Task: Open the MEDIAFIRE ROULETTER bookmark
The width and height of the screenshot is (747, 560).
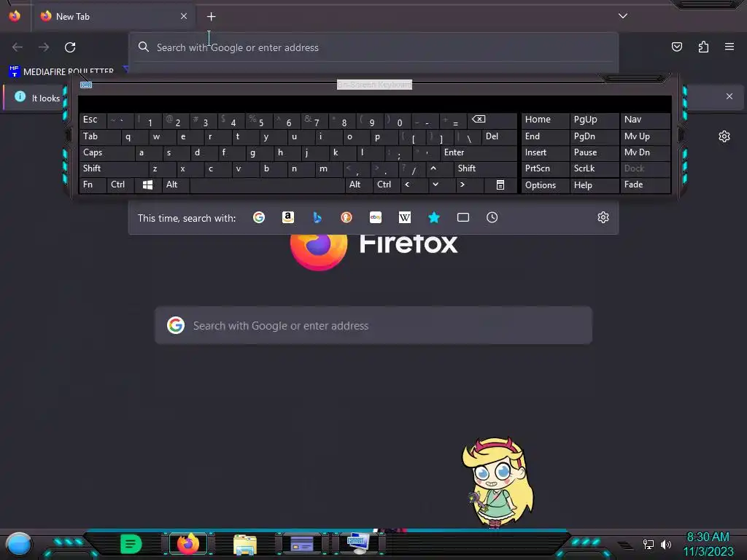Action: [62, 71]
